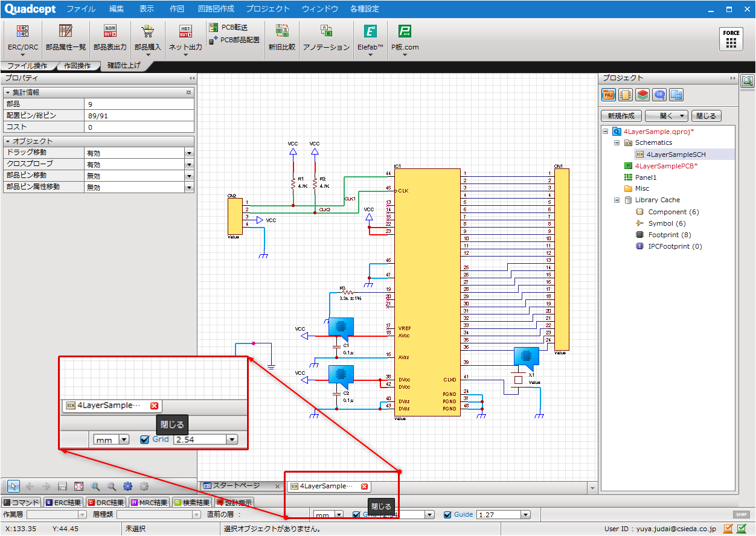Collapse the Schematics tree node

(617, 143)
